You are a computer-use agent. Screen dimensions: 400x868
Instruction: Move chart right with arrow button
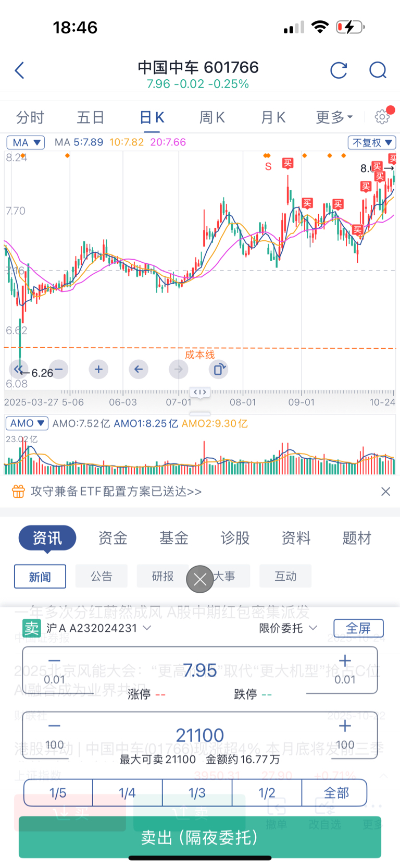click(179, 369)
